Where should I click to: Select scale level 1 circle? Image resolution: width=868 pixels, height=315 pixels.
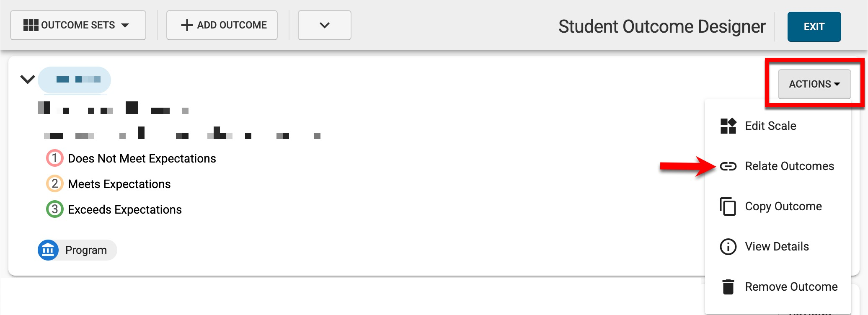coord(54,158)
